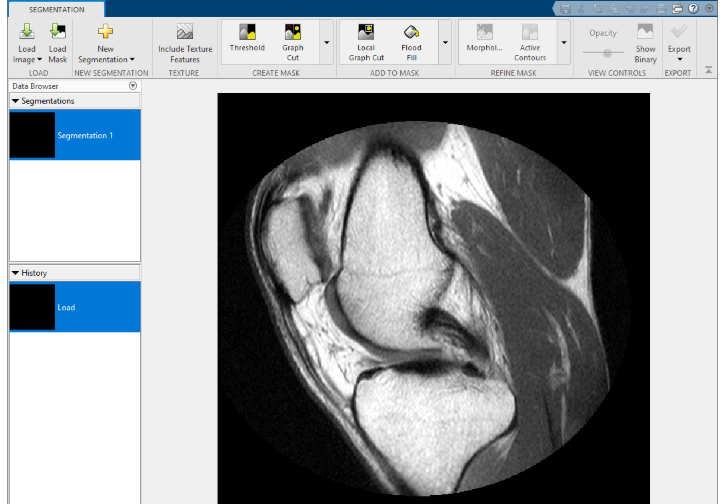Screen dimensions: 726x504
Task: Open the Help question mark icon
Action: click(693, 8)
